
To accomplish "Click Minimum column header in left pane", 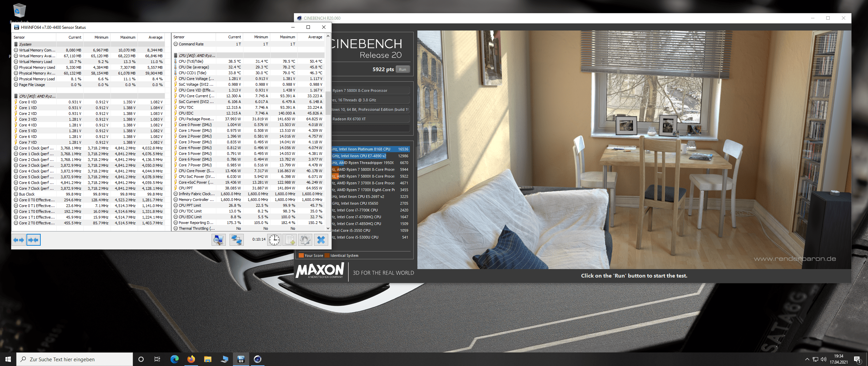I will point(97,37).
